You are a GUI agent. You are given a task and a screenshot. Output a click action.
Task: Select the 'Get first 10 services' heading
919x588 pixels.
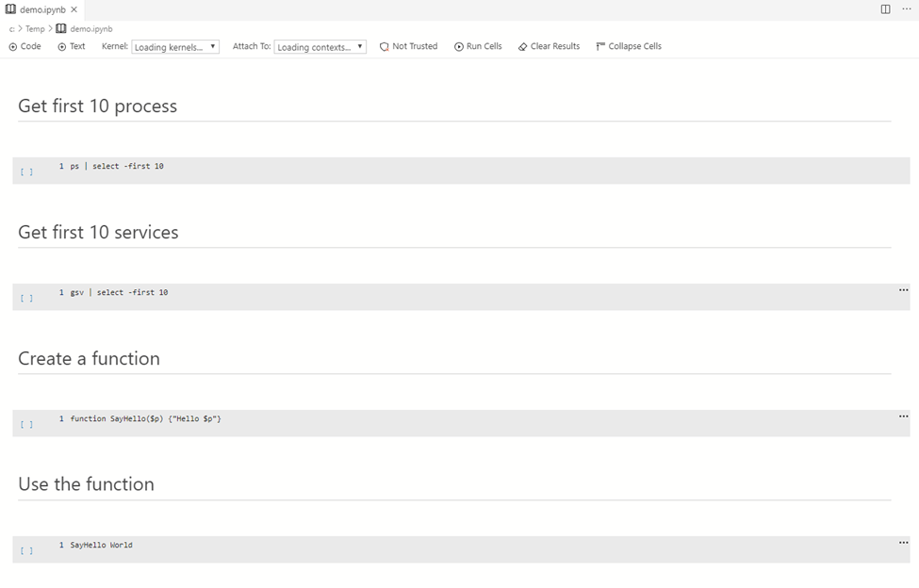pos(98,233)
